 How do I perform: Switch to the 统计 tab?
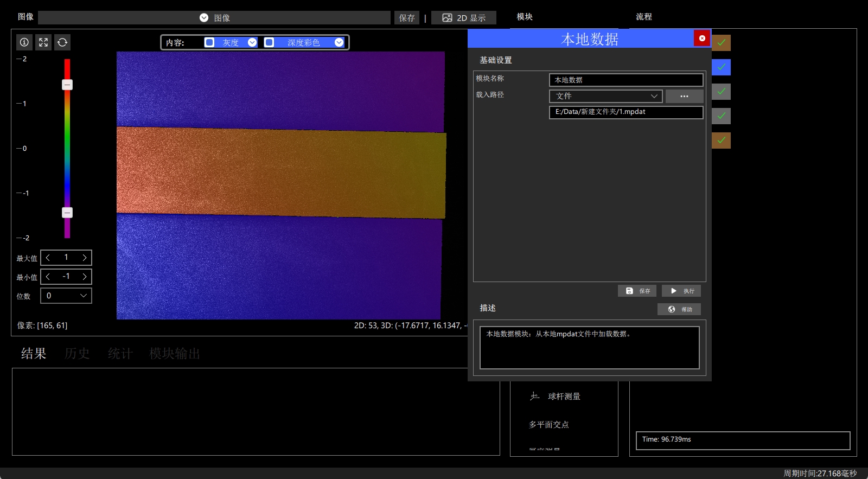120,354
